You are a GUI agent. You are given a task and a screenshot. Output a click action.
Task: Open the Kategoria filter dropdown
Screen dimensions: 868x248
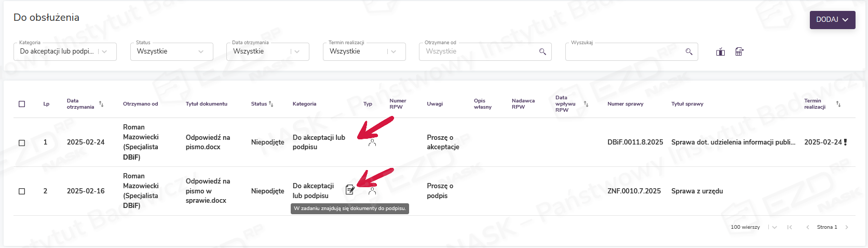point(105,51)
